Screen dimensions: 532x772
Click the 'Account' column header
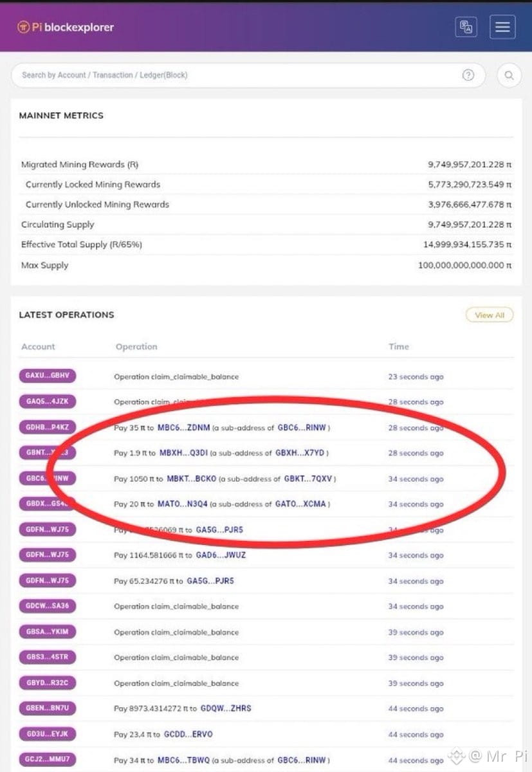[x=38, y=347]
